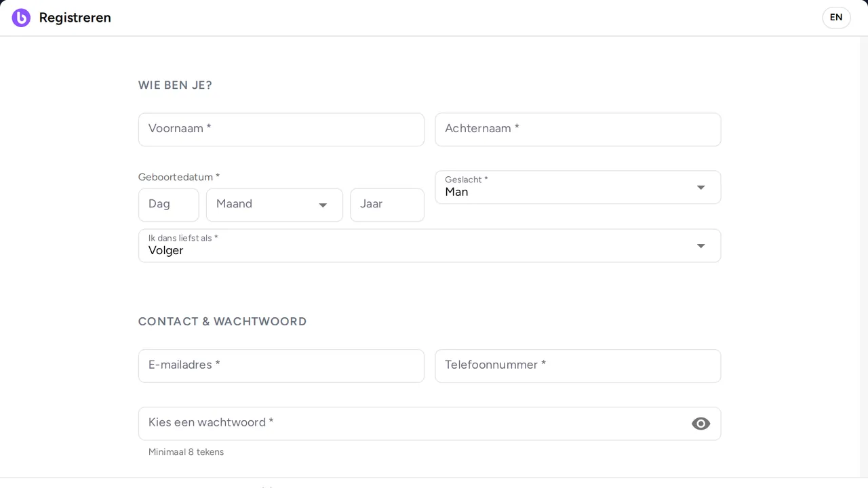Focus the Voornaam input field
Viewport: 868px width, 488px height.
point(281,129)
